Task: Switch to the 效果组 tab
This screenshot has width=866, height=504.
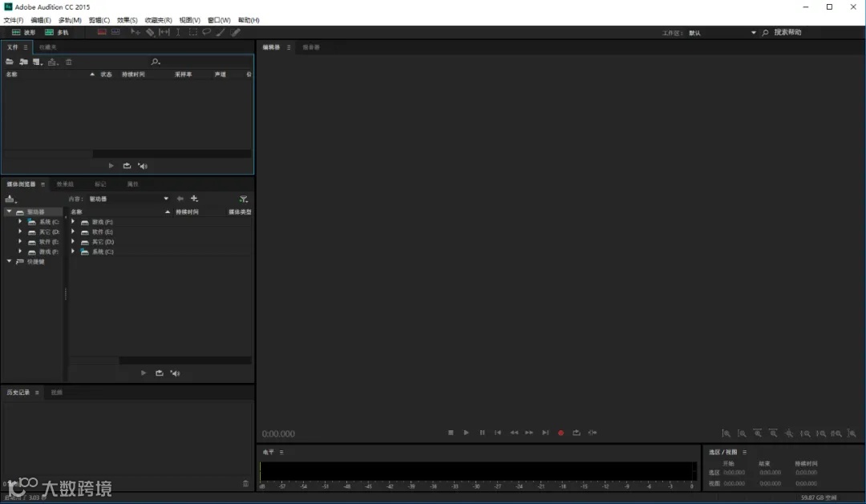Action: pyautogui.click(x=65, y=184)
